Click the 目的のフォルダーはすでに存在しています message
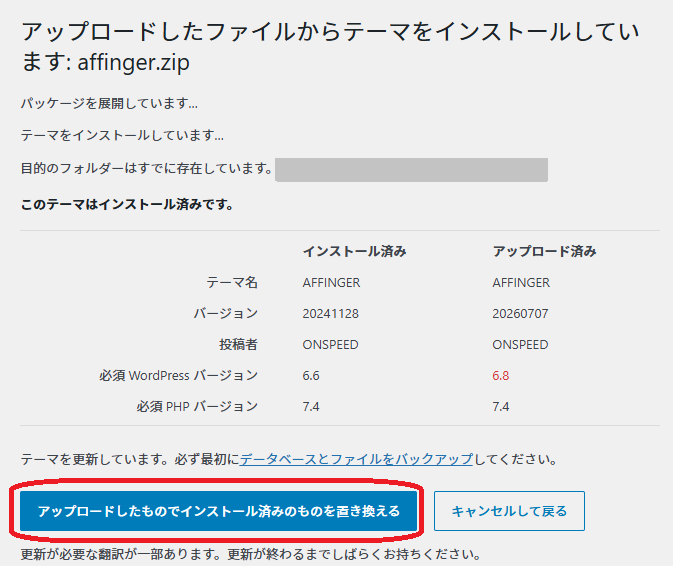 click(x=147, y=168)
